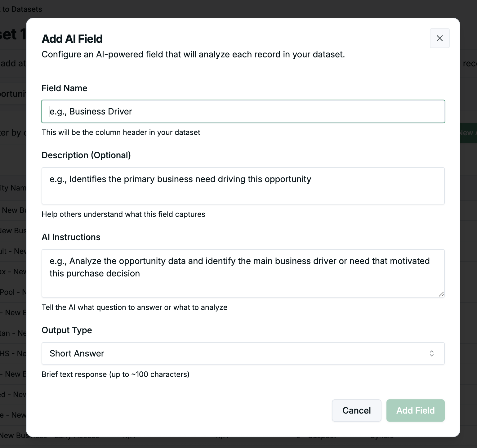The width and height of the screenshot is (477, 448).
Task: Close the Add AI Field dialog
Action: [x=439, y=38]
